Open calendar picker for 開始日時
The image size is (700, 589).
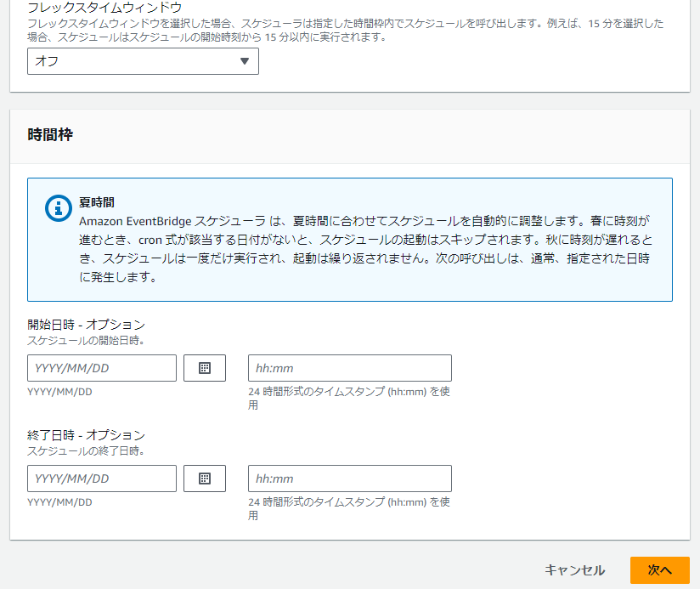(x=205, y=368)
